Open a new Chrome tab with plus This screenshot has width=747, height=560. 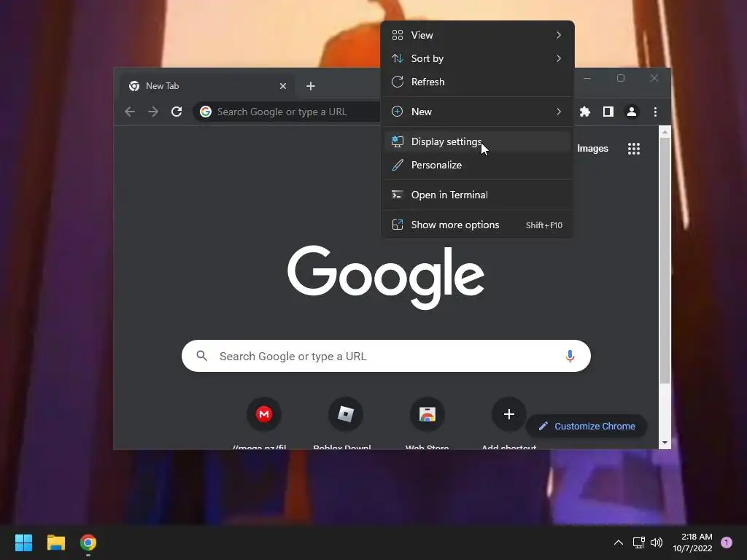[311, 86]
